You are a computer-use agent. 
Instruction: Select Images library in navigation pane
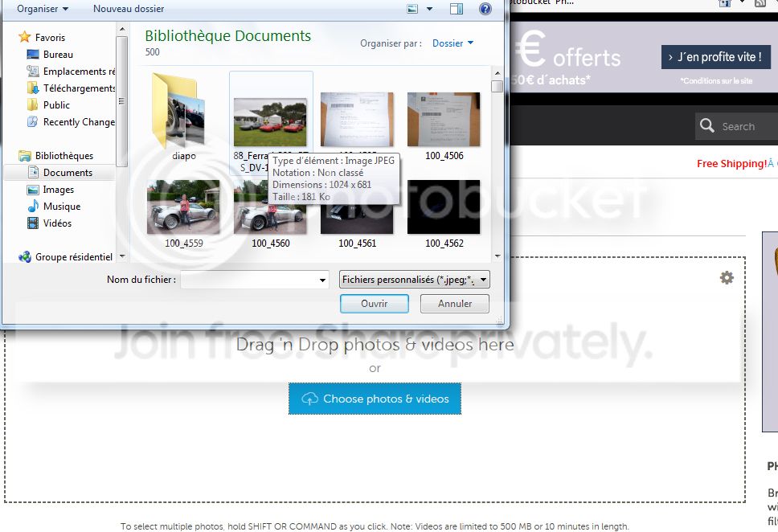click(x=59, y=190)
